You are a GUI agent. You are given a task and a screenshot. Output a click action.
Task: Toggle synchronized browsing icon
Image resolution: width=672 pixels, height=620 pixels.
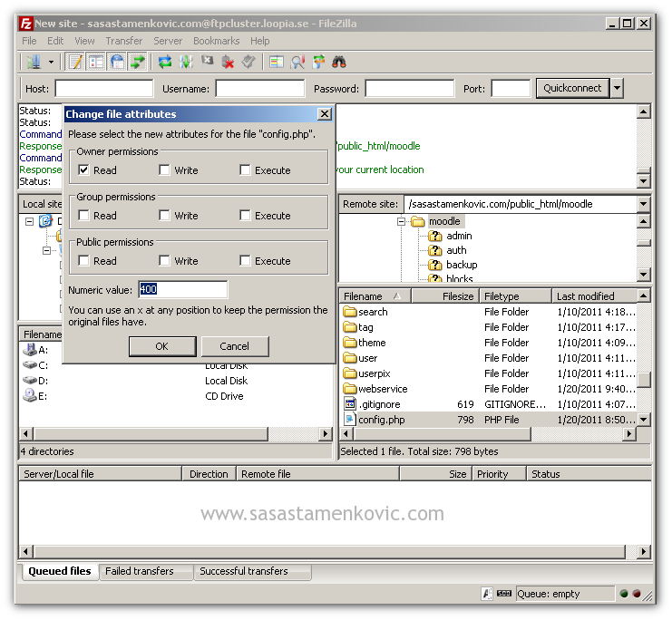coord(318,63)
